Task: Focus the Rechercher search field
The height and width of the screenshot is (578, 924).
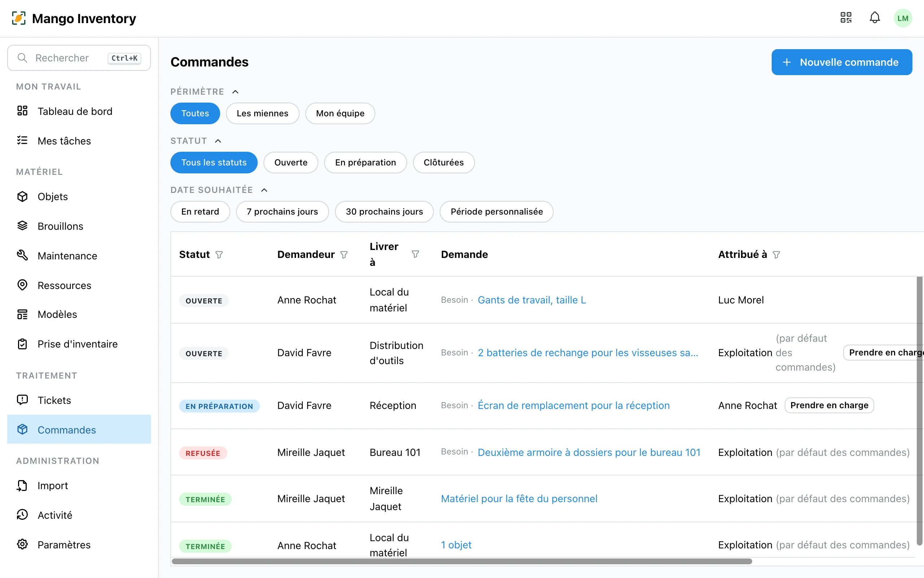Action: (79, 58)
